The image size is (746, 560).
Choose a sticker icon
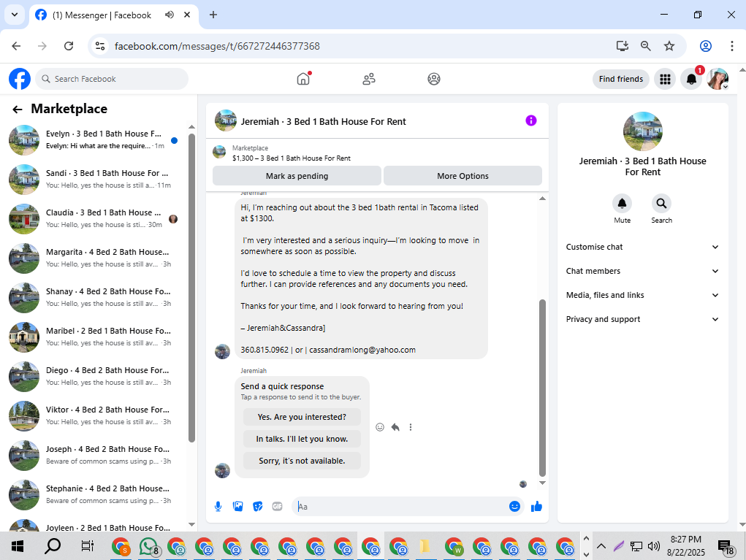258,507
